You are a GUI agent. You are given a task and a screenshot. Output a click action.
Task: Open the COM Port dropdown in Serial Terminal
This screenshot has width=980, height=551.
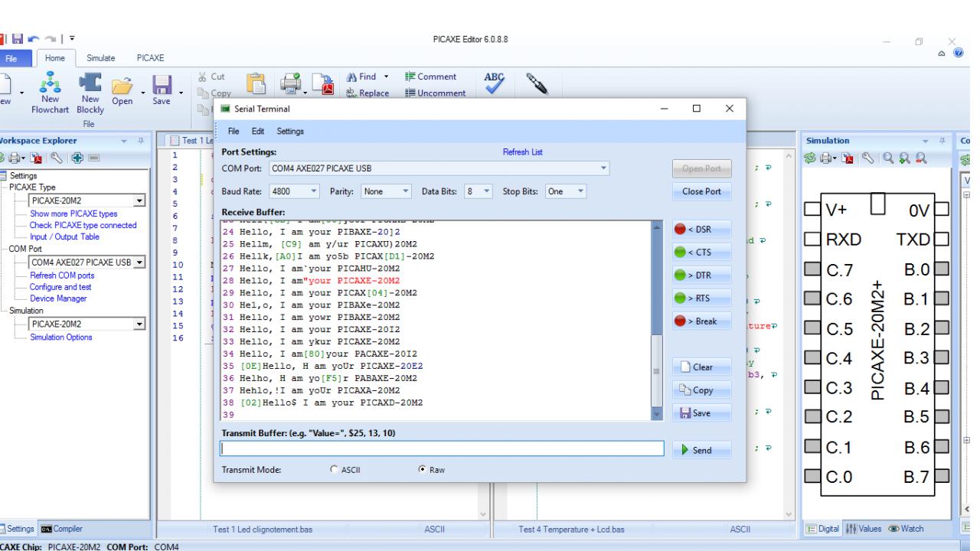point(604,168)
